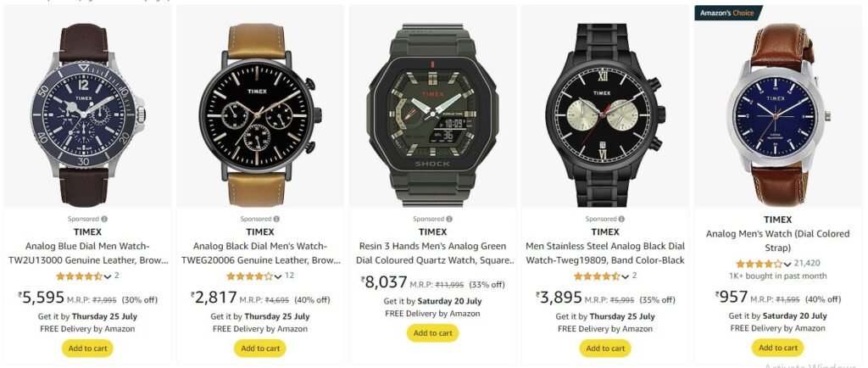Expand rating chevron for Analog Blue Dial watch

point(108,276)
